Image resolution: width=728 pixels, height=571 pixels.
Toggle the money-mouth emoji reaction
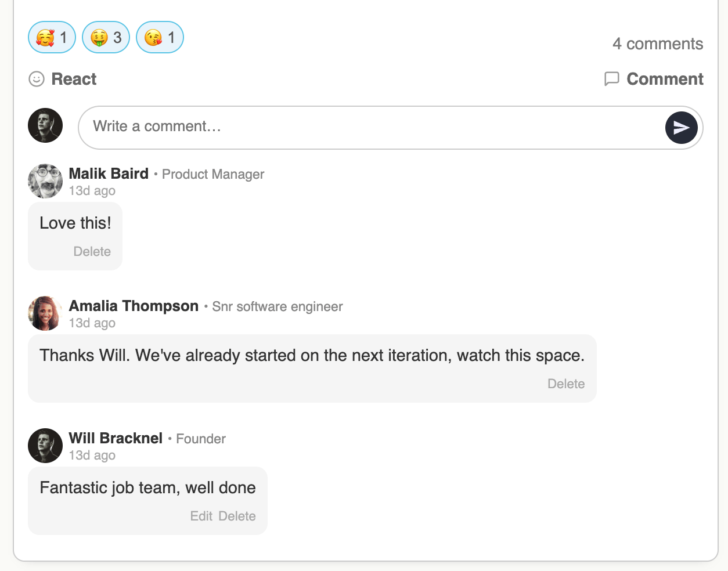[106, 38]
